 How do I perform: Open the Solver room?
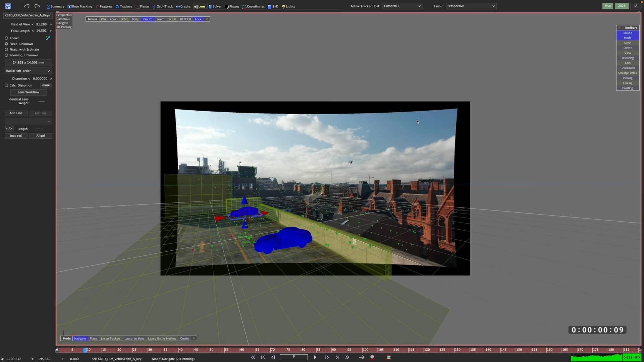(215, 6)
